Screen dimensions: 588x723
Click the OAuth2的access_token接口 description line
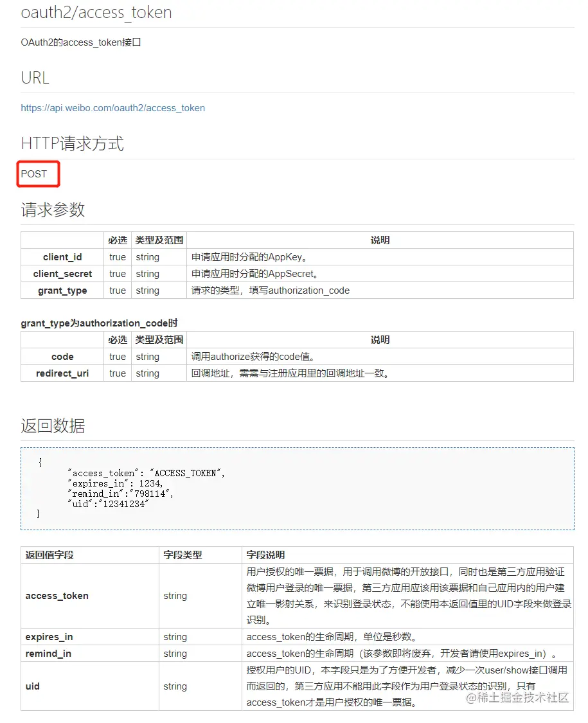pos(81,42)
